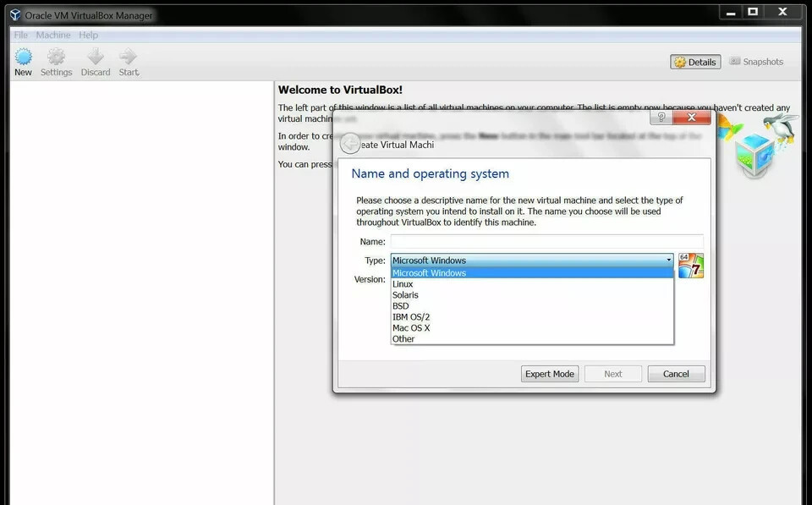Image resolution: width=812 pixels, height=505 pixels.
Task: Switch to the Details view
Action: [x=695, y=62]
